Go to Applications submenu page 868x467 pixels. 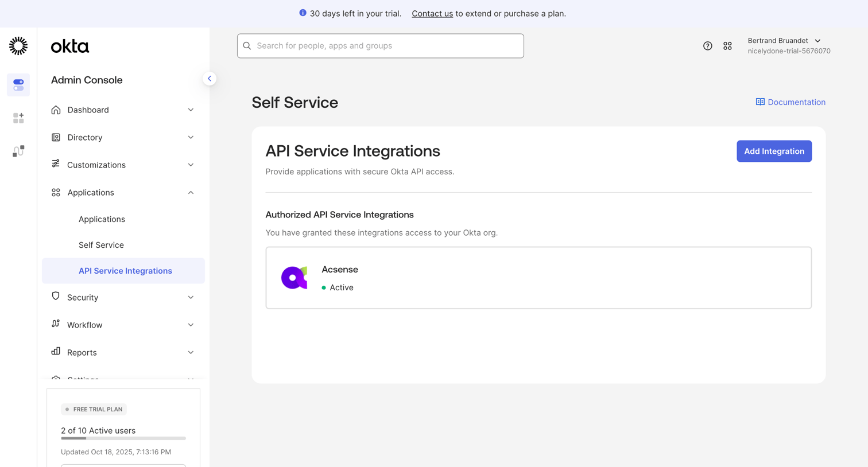coord(102,219)
